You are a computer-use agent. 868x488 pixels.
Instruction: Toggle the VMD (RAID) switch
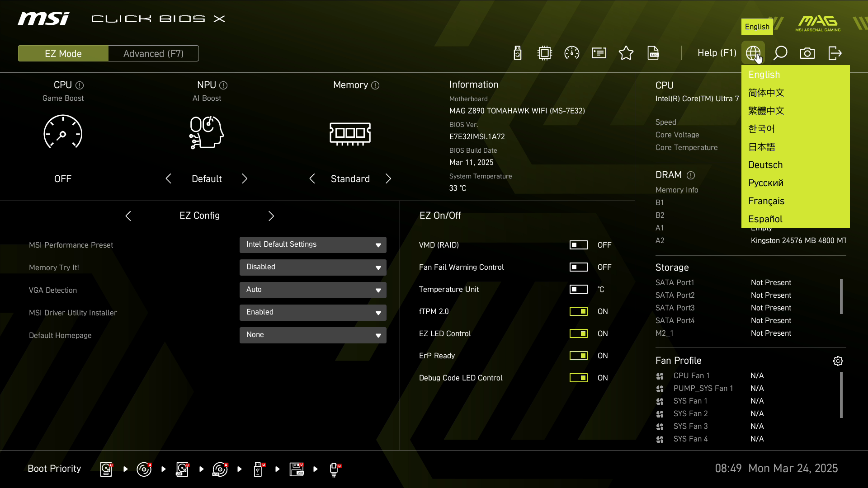578,245
